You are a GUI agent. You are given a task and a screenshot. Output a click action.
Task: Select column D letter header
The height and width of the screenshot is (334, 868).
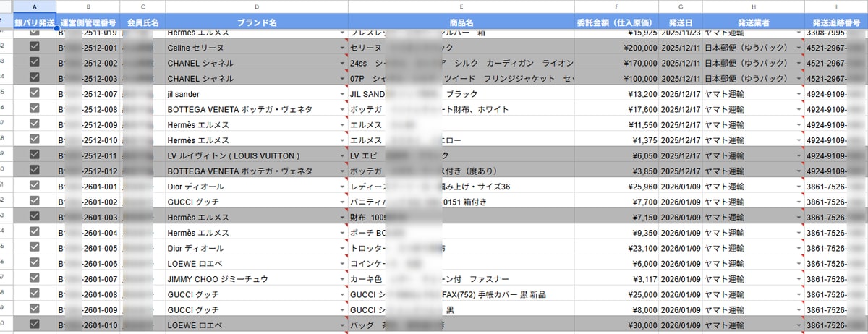(256, 7)
